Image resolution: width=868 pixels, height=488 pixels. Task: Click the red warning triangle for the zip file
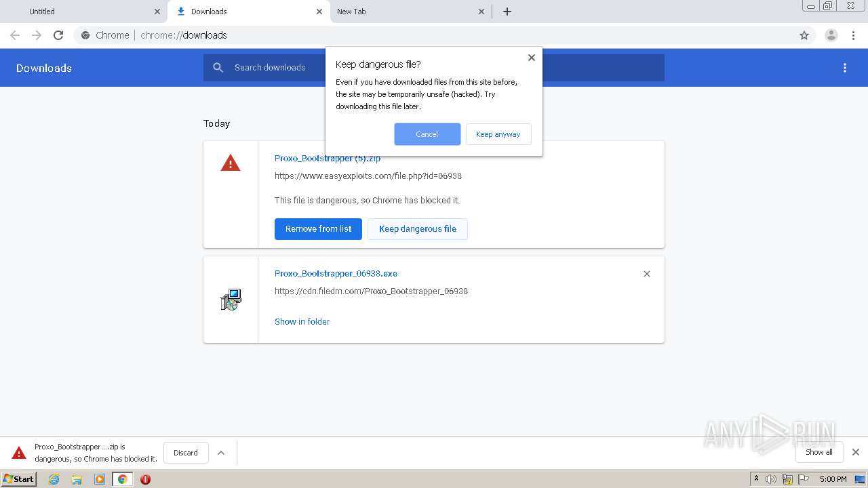(x=231, y=163)
